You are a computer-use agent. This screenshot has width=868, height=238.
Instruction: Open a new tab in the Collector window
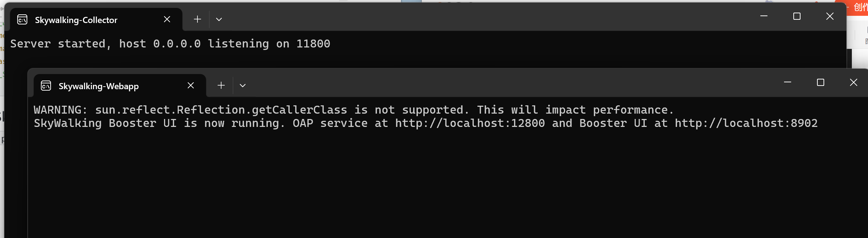click(197, 19)
